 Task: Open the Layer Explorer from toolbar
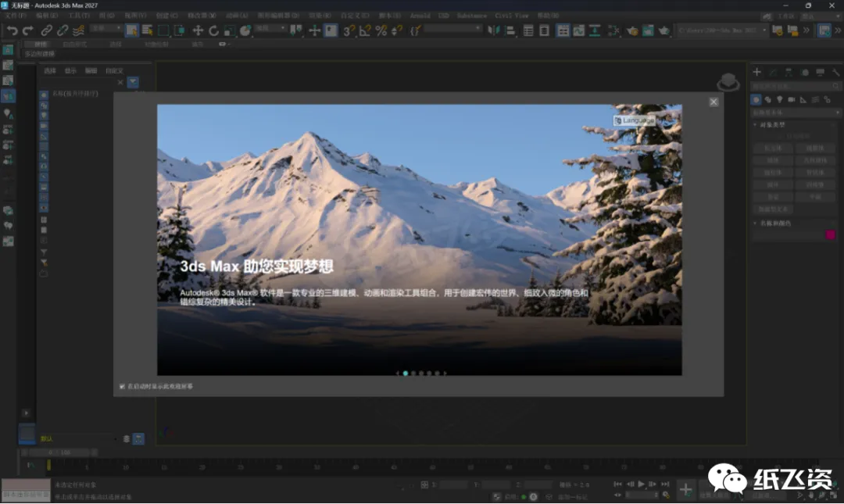point(544,30)
